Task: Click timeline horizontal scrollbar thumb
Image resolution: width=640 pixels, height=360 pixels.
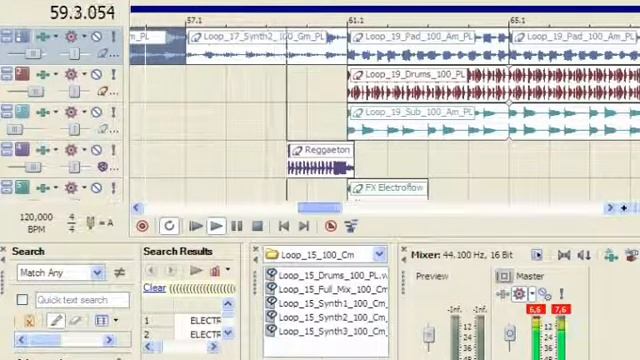Action: tap(320, 208)
